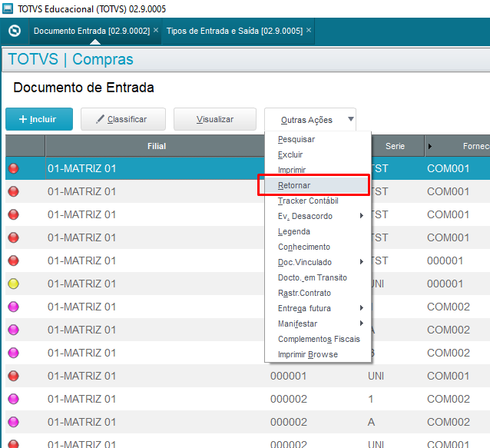Click the TOTVS | Compras title

pyautogui.click(x=71, y=59)
